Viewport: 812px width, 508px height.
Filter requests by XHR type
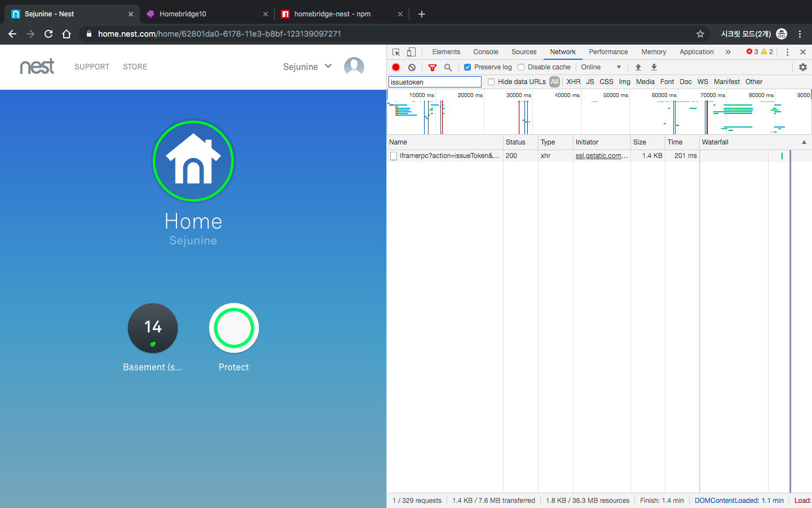pyautogui.click(x=573, y=82)
